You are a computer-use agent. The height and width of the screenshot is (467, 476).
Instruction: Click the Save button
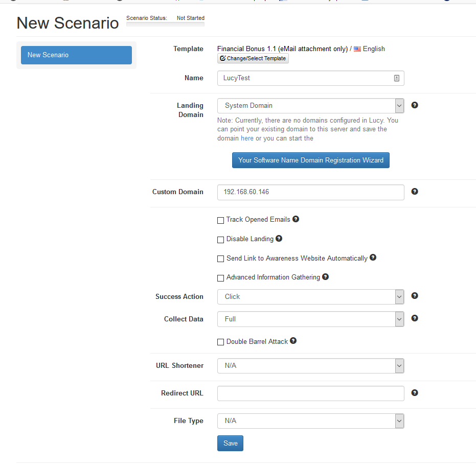coord(230,443)
